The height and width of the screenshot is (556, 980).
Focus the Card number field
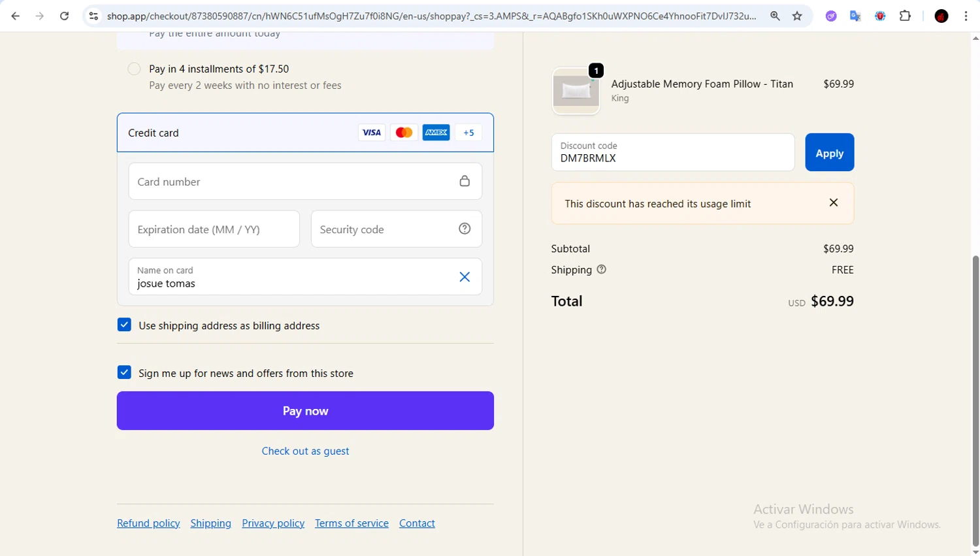pos(305,182)
